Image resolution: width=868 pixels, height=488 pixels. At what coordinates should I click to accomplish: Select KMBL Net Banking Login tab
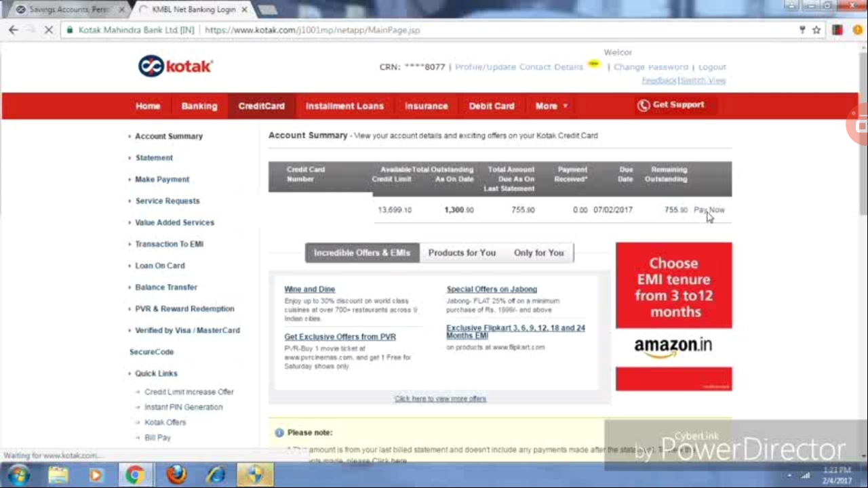click(x=193, y=9)
